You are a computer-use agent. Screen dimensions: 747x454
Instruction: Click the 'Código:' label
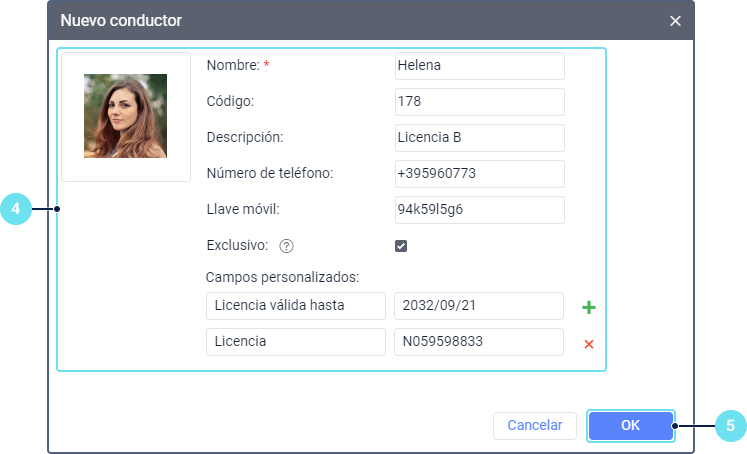(230, 101)
